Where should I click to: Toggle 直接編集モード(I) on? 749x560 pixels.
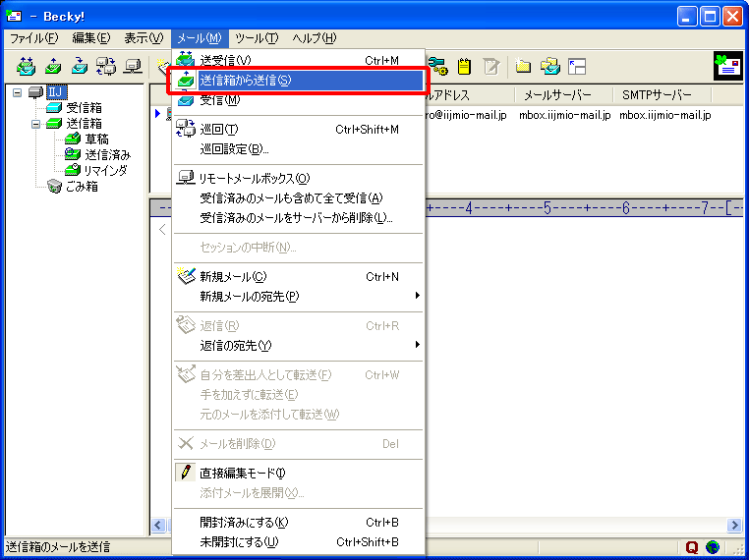coord(299,474)
